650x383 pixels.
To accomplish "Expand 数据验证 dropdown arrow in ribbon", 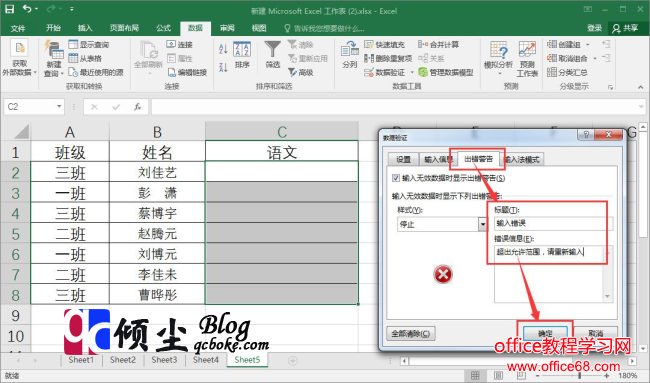I will pyautogui.click(x=412, y=72).
